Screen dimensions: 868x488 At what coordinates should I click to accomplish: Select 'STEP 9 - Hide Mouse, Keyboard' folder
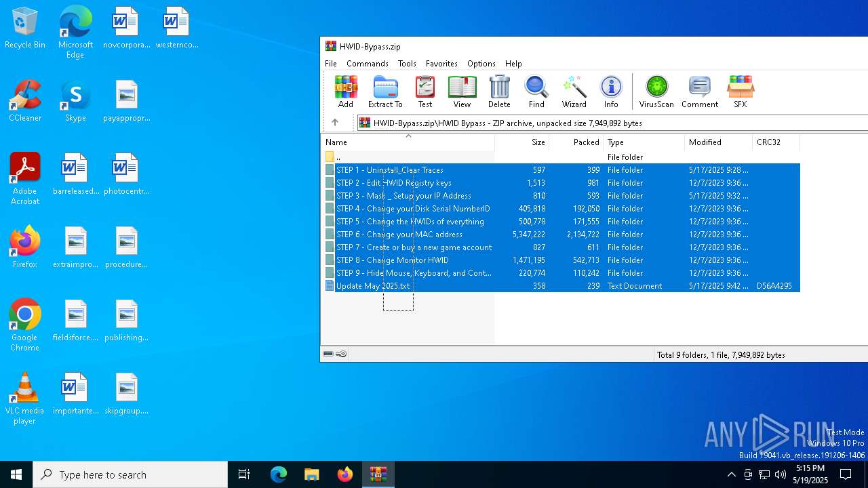[561, 273]
